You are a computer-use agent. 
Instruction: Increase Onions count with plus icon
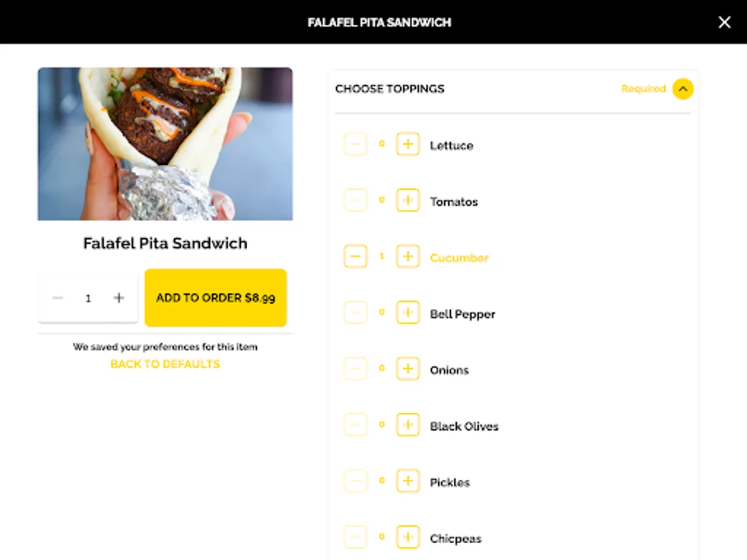click(408, 368)
